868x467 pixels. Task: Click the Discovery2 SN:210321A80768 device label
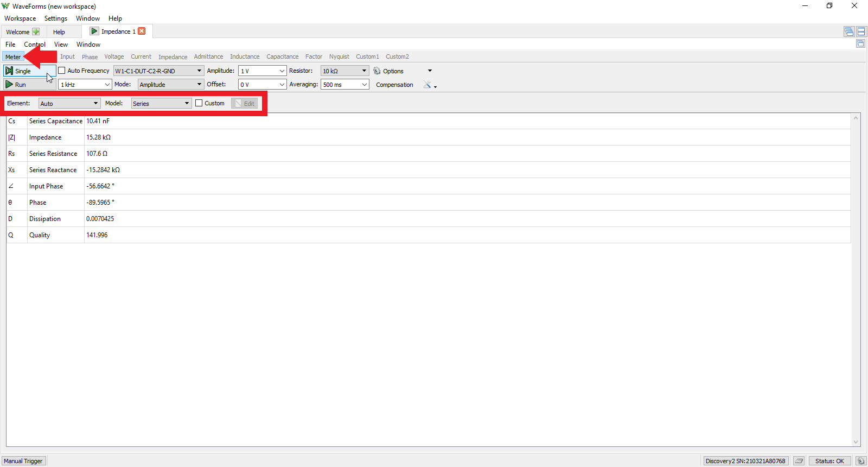pyautogui.click(x=745, y=461)
